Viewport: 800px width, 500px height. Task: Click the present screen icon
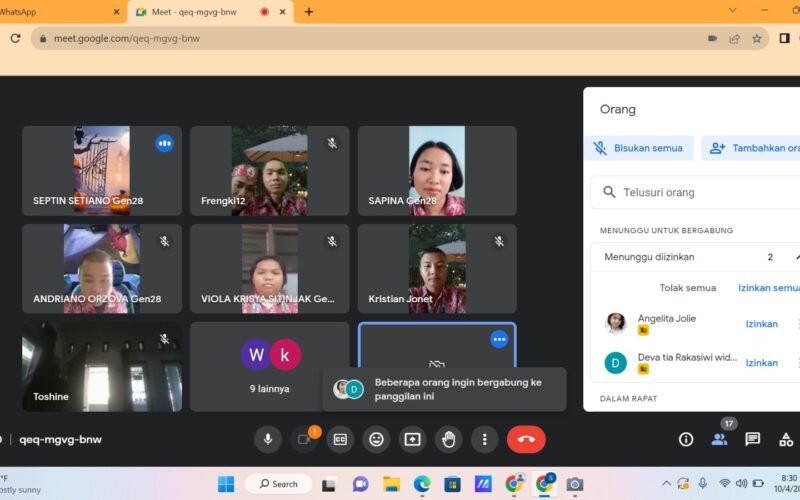pyautogui.click(x=412, y=439)
